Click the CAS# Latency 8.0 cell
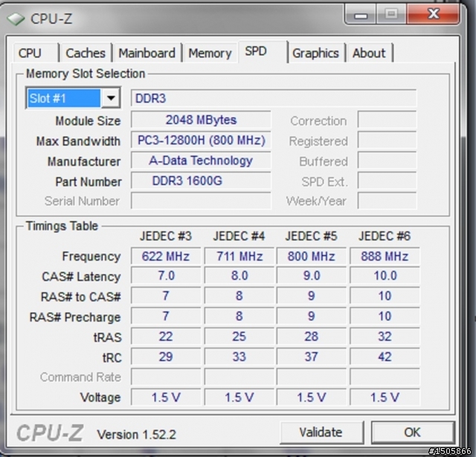 (239, 276)
